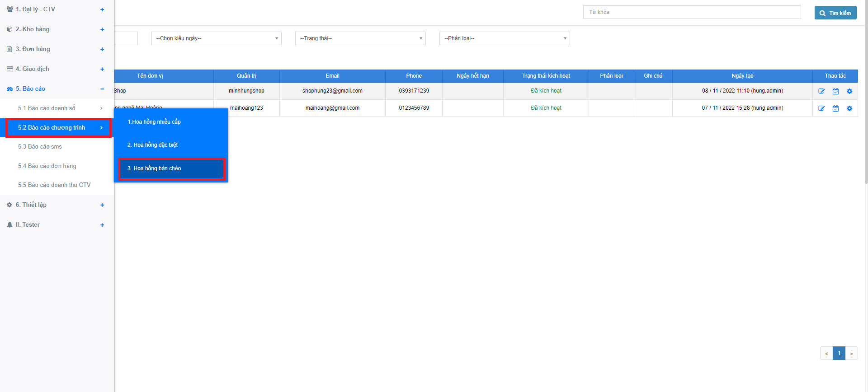Click the Tìm kiếm search button
Screen dimensions: 868x392
[x=835, y=13]
